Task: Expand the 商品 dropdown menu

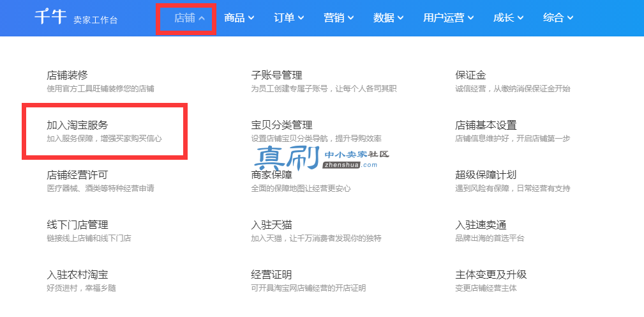Action: coord(239,18)
